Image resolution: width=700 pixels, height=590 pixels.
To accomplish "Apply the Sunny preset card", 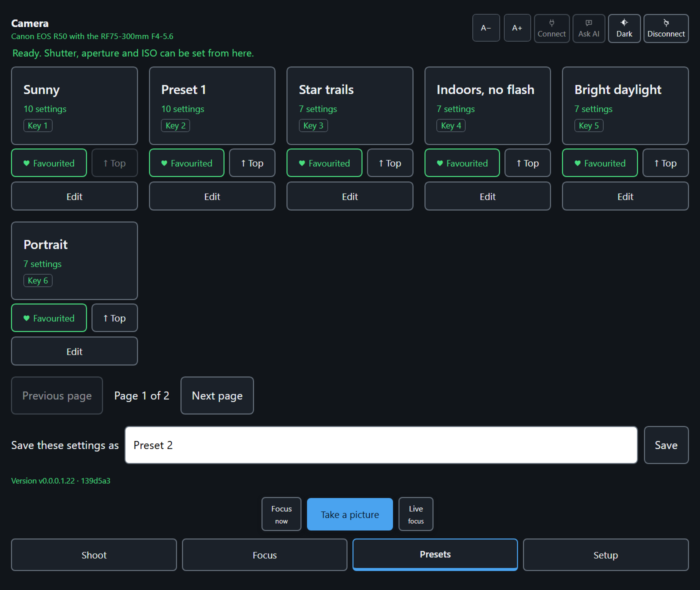I will click(74, 106).
